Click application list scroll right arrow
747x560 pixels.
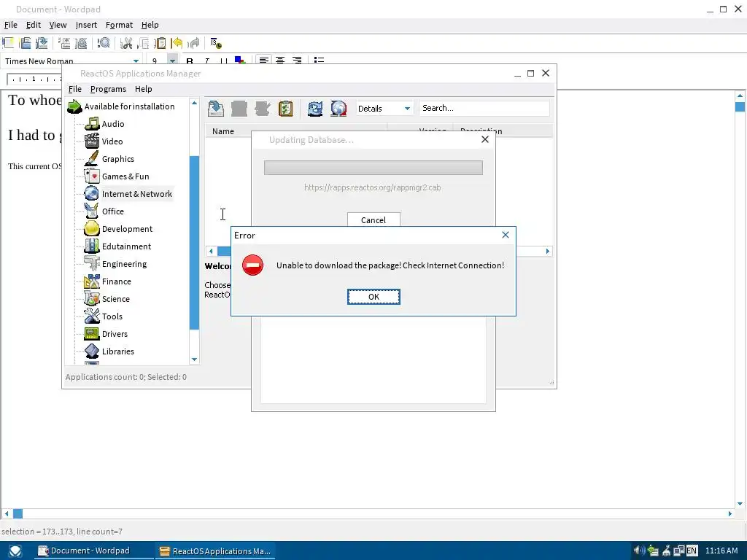(548, 251)
